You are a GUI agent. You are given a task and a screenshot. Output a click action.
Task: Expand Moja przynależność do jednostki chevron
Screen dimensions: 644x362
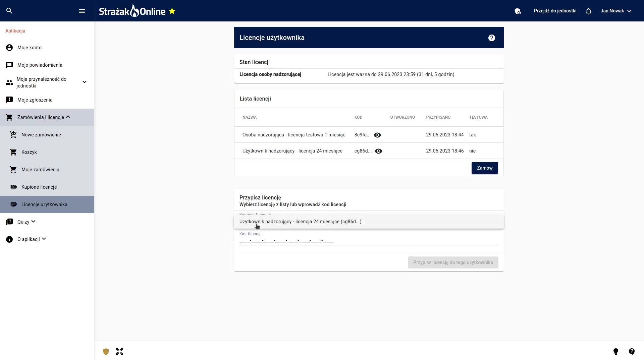(x=85, y=82)
